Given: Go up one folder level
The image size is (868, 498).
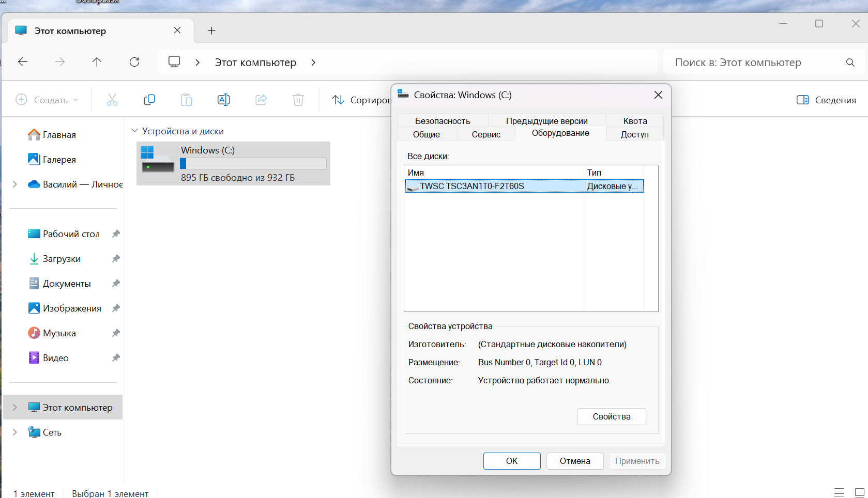Looking at the screenshot, I should [x=97, y=62].
